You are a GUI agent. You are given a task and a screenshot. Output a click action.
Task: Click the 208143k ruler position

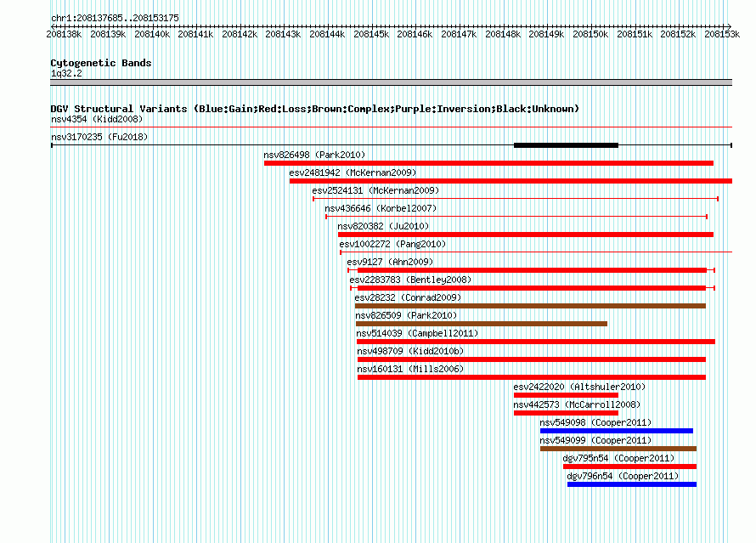pyautogui.click(x=283, y=34)
